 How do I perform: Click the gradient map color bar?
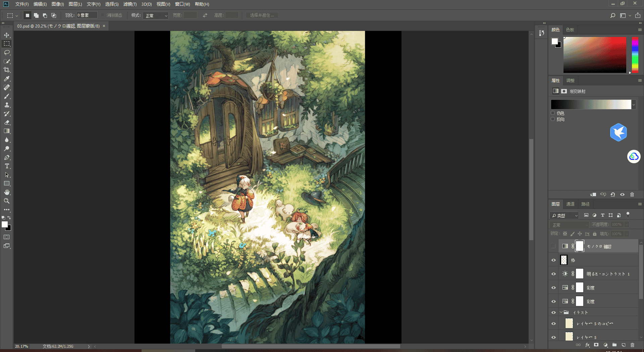(x=591, y=104)
